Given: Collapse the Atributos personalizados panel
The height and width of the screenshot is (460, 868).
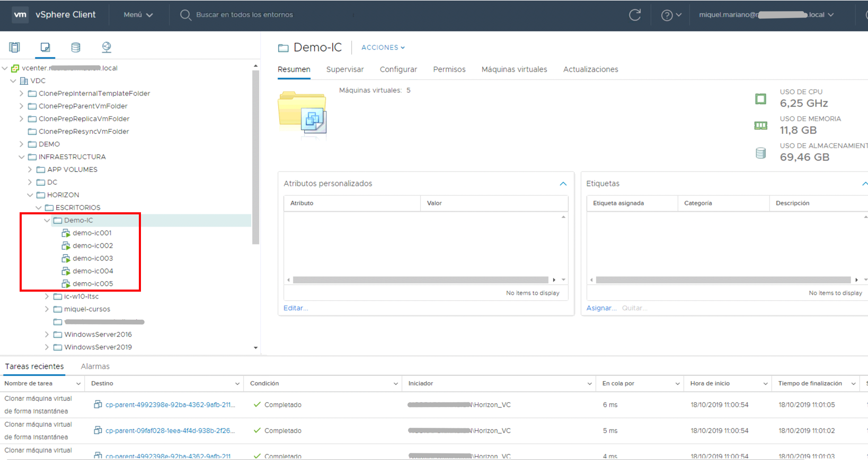Looking at the screenshot, I should point(563,184).
